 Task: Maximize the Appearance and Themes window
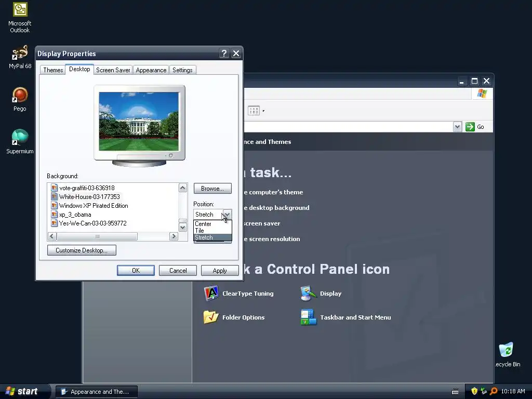[x=474, y=81]
